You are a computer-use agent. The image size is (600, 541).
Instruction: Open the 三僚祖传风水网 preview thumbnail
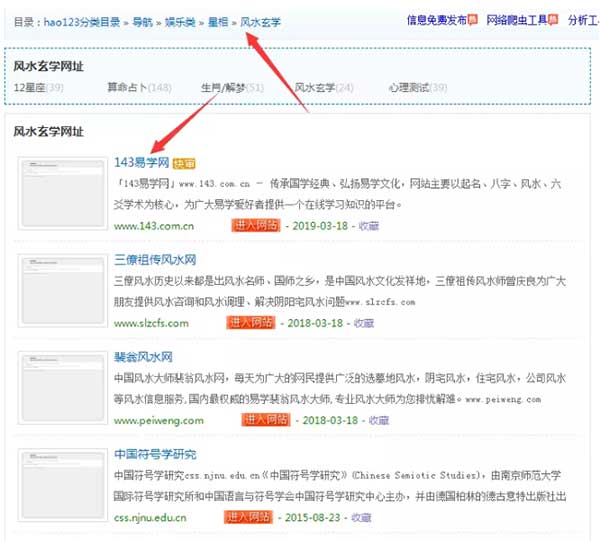tap(61, 290)
